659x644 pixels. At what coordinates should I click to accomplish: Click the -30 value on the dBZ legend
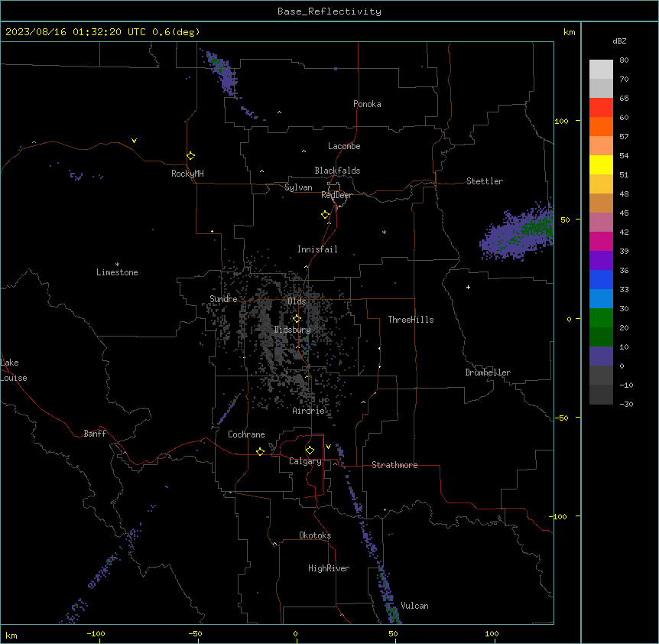coord(627,404)
